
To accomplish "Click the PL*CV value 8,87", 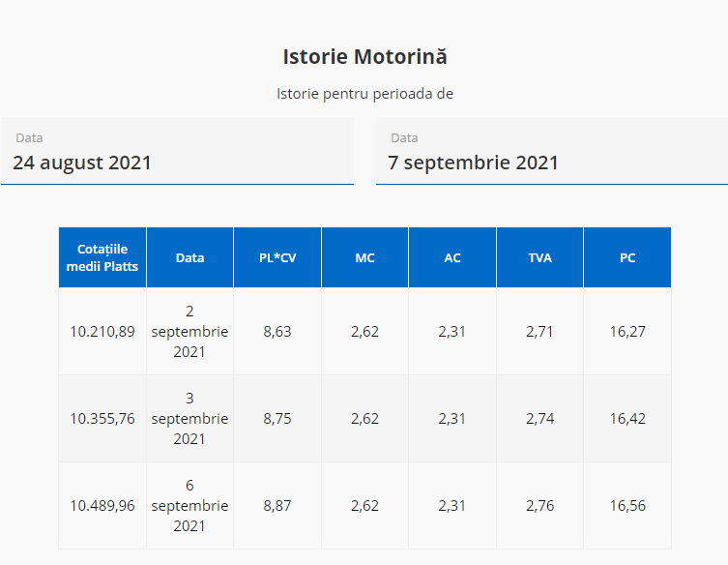I will click(277, 505).
